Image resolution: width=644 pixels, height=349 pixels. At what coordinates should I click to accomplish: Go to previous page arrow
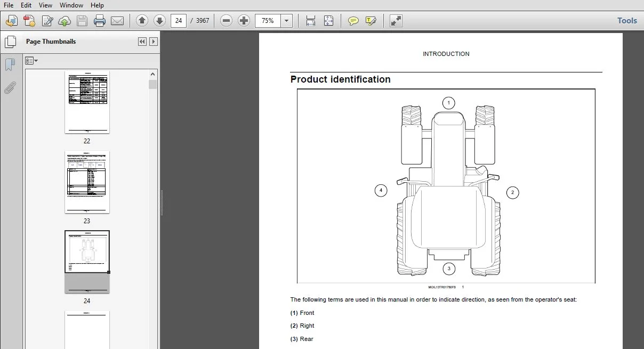click(142, 21)
